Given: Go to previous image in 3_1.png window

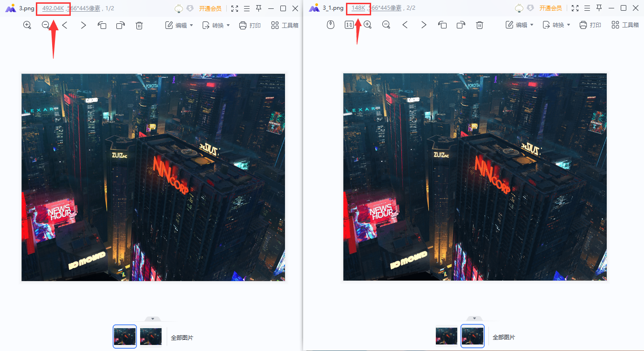Looking at the screenshot, I should pyautogui.click(x=405, y=25).
